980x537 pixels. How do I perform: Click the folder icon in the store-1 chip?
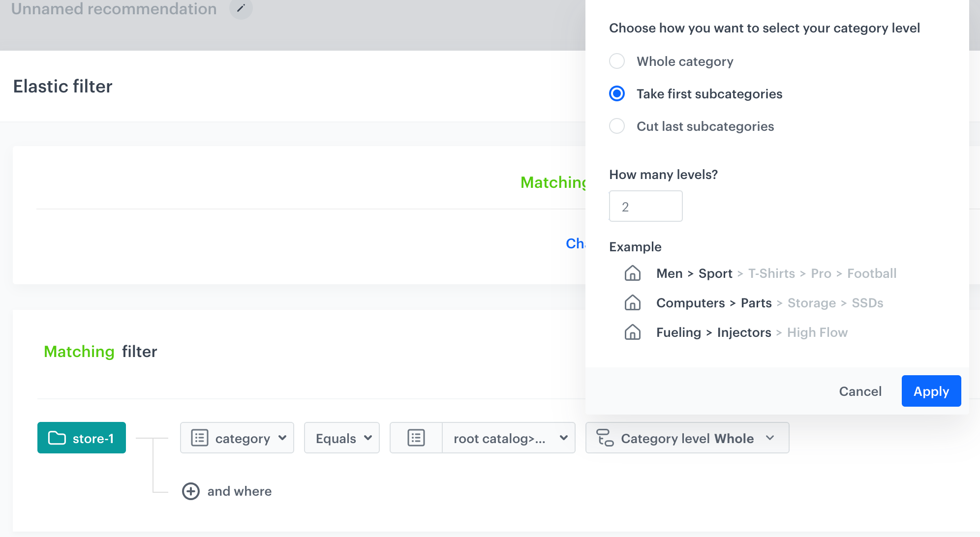[x=58, y=438]
